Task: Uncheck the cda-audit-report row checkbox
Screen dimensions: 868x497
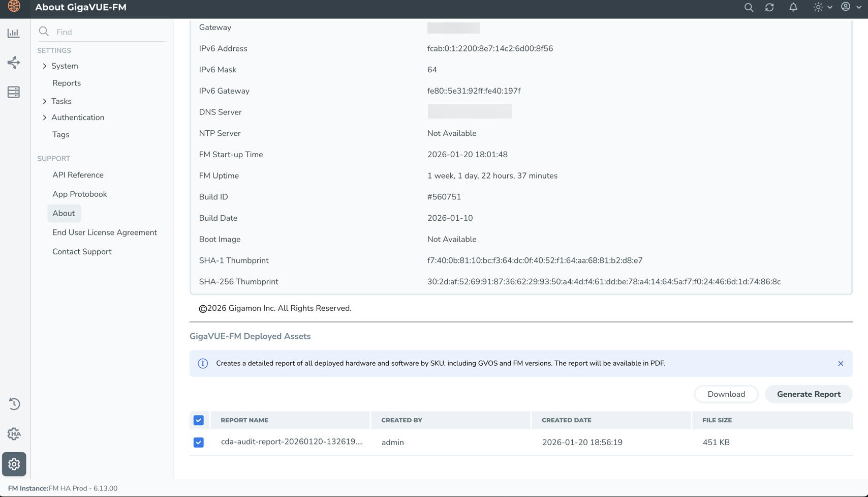Action: pyautogui.click(x=199, y=443)
